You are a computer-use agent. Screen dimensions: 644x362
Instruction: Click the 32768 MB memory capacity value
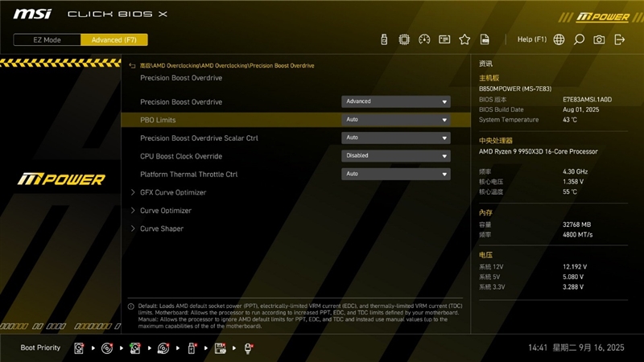[x=576, y=224]
